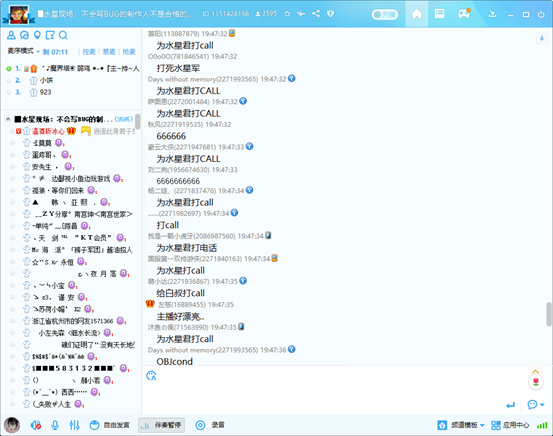This screenshot has height=436, width=553.
Task: Click the send enter-arrow icon
Action: 510,405
